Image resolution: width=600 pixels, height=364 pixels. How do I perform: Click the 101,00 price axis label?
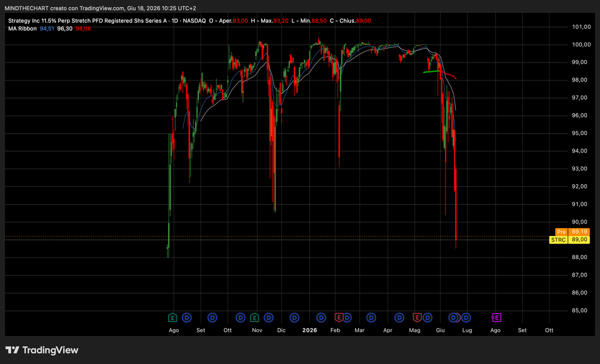[x=582, y=26]
